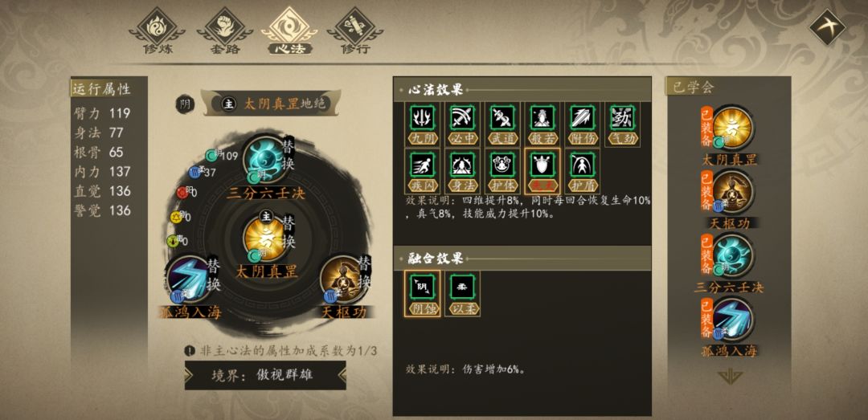
Task: Click 替换 on 天枢功 slot
Action: 364,271
